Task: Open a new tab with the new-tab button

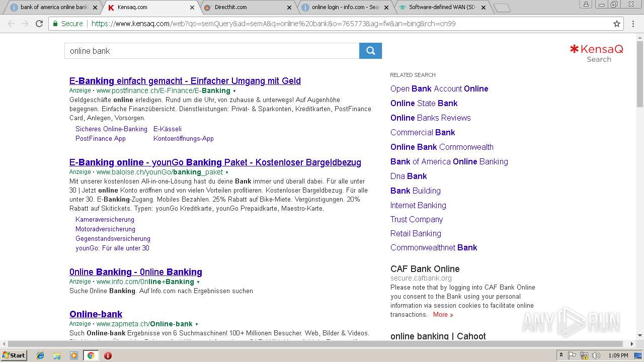Action: 502,8
